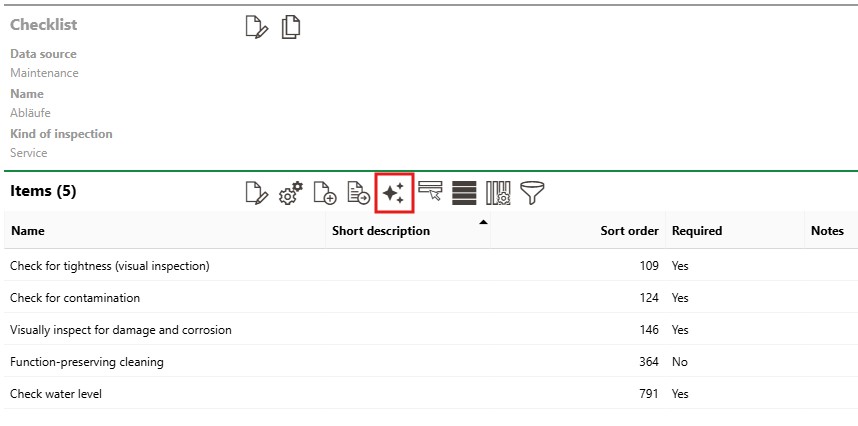Click the sort order value 791
858x426 pixels.
[649, 394]
